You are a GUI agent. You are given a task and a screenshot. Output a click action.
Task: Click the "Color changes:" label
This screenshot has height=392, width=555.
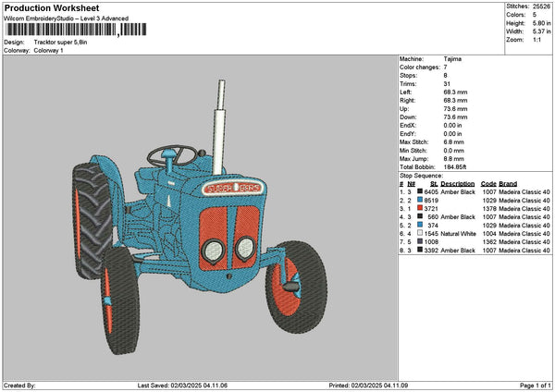point(420,67)
